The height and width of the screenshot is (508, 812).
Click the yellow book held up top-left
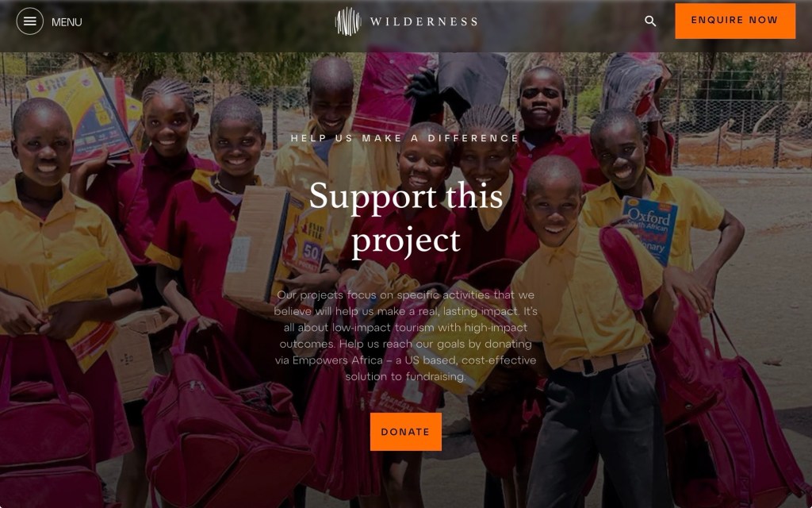79,114
